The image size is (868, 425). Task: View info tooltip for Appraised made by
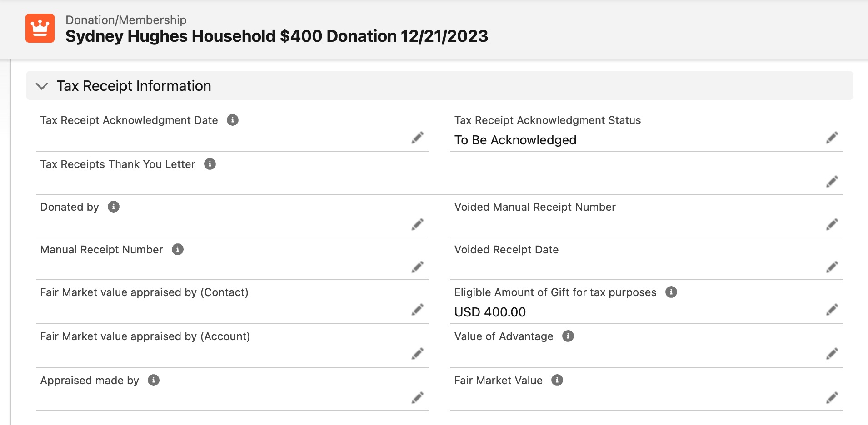(155, 381)
